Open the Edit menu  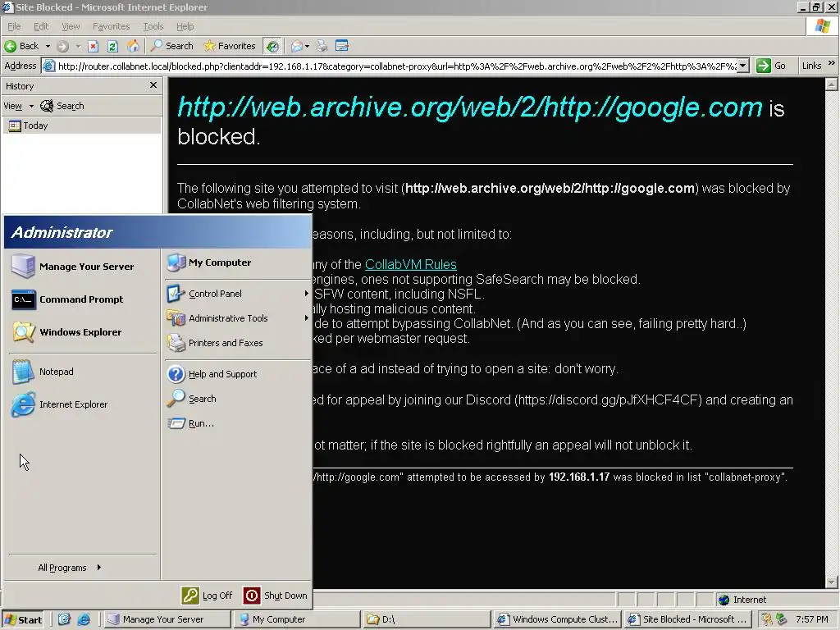tap(41, 26)
